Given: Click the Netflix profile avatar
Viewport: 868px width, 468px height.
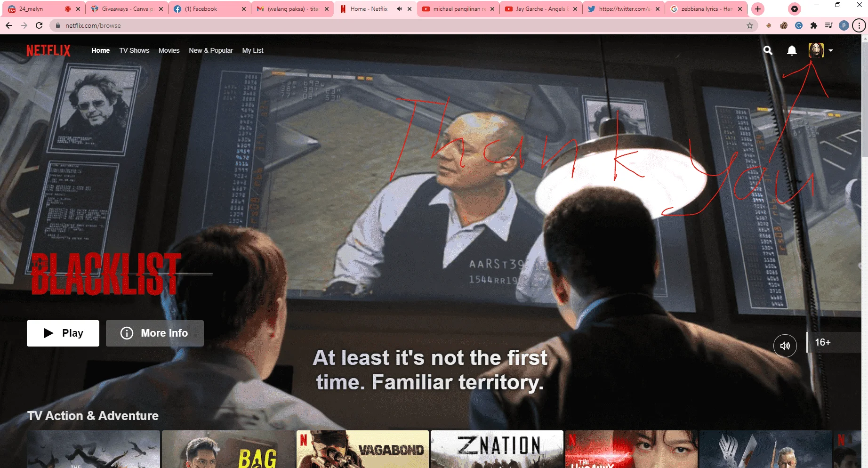Looking at the screenshot, I should (816, 50).
